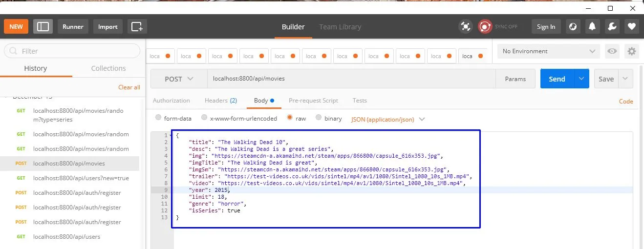Image resolution: width=644 pixels, height=249 pixels.
Task: Open the JSON (application/json) type dropdown
Action: pyautogui.click(x=388, y=119)
